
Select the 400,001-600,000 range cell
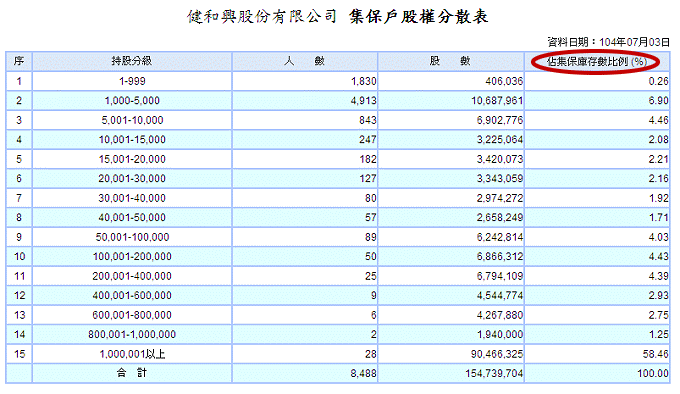[132, 296]
